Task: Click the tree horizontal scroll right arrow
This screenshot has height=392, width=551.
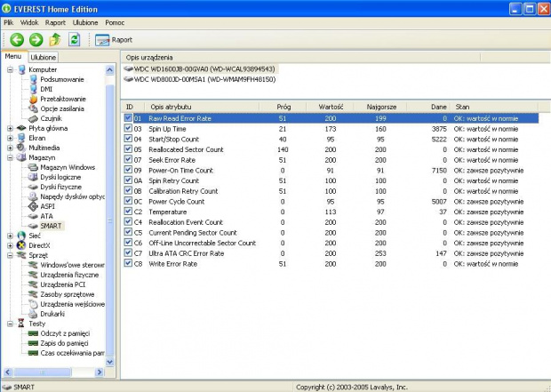Action: (x=100, y=372)
